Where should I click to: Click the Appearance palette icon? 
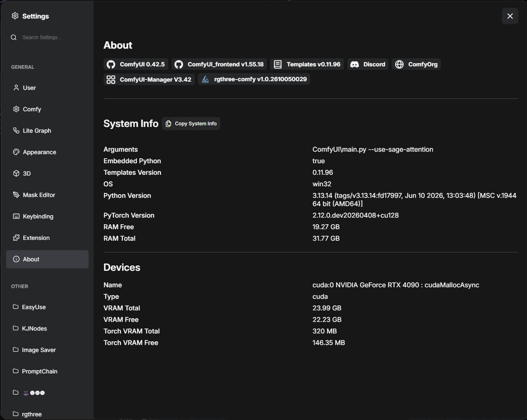coord(16,152)
